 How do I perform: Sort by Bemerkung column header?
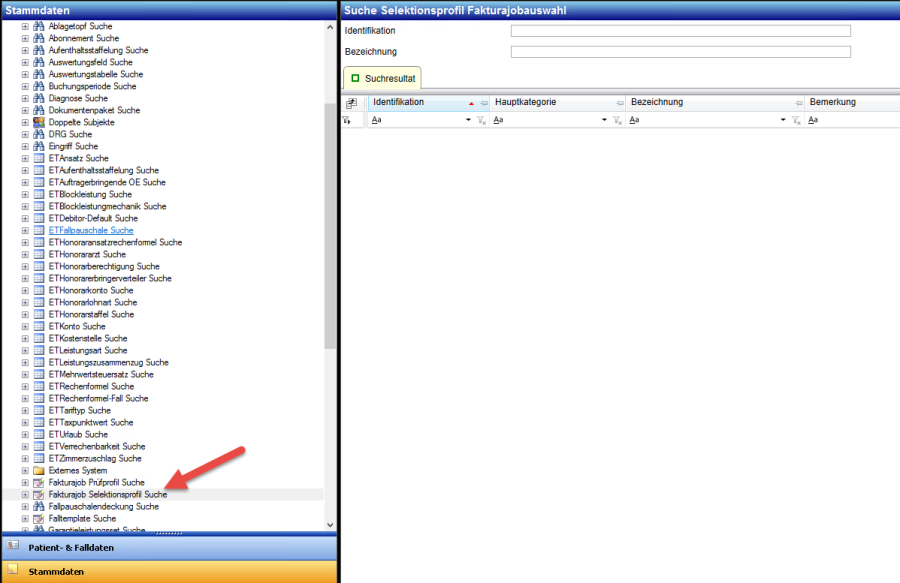click(852, 102)
